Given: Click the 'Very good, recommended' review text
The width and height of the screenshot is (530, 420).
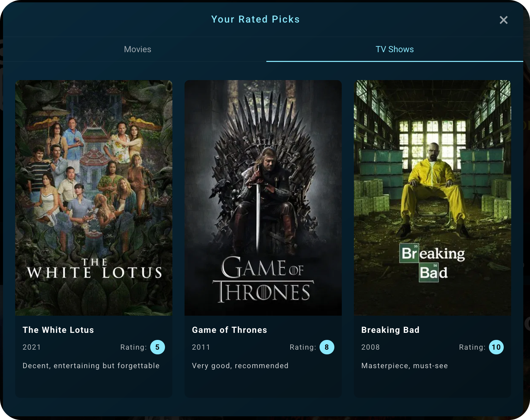Looking at the screenshot, I should [240, 366].
